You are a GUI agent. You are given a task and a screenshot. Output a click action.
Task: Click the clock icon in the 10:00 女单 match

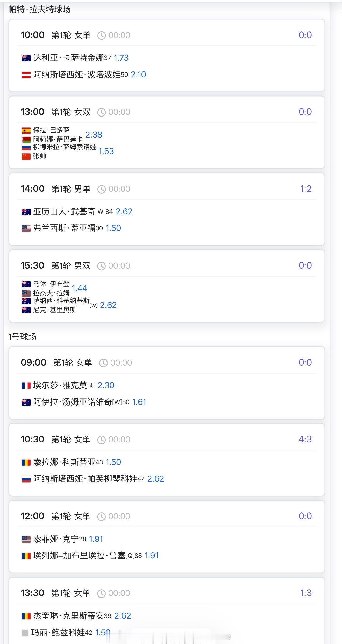click(x=102, y=36)
